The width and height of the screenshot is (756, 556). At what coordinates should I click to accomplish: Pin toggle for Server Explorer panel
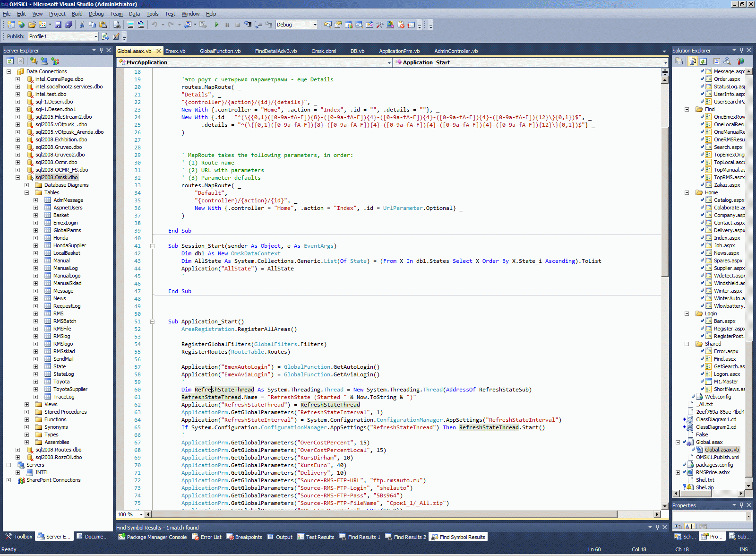[x=101, y=50]
